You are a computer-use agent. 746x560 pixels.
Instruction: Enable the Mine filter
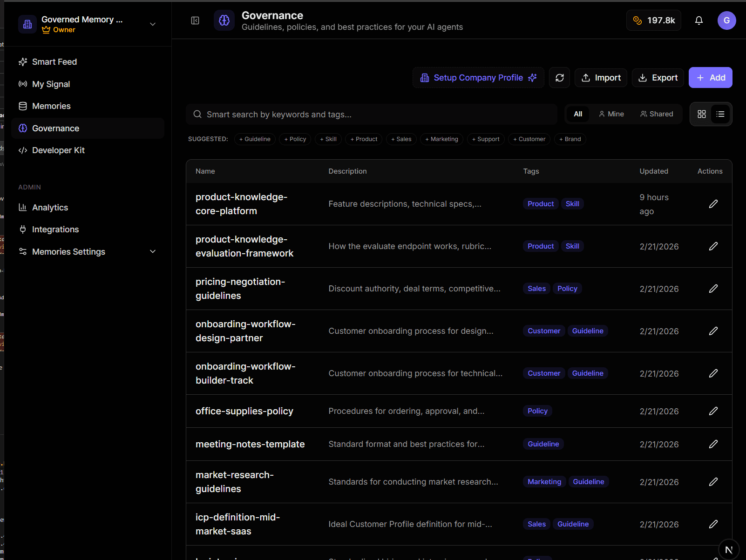click(x=611, y=114)
